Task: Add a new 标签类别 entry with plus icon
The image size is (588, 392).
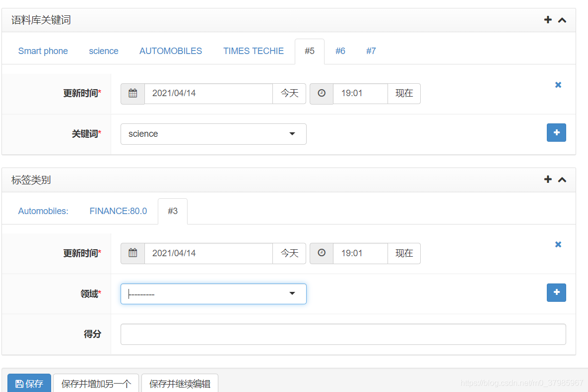Action: (x=548, y=179)
